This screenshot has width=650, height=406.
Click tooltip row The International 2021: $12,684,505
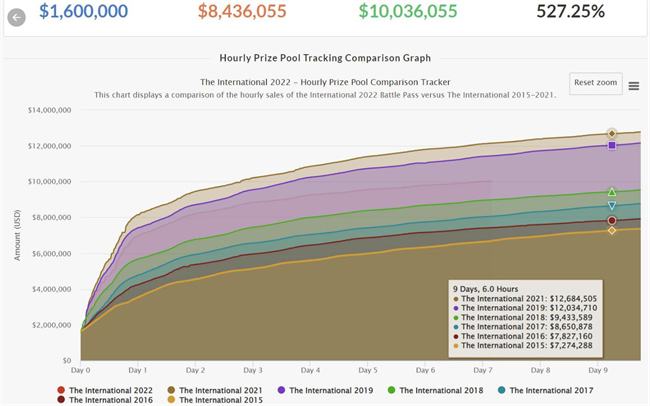pos(525,299)
